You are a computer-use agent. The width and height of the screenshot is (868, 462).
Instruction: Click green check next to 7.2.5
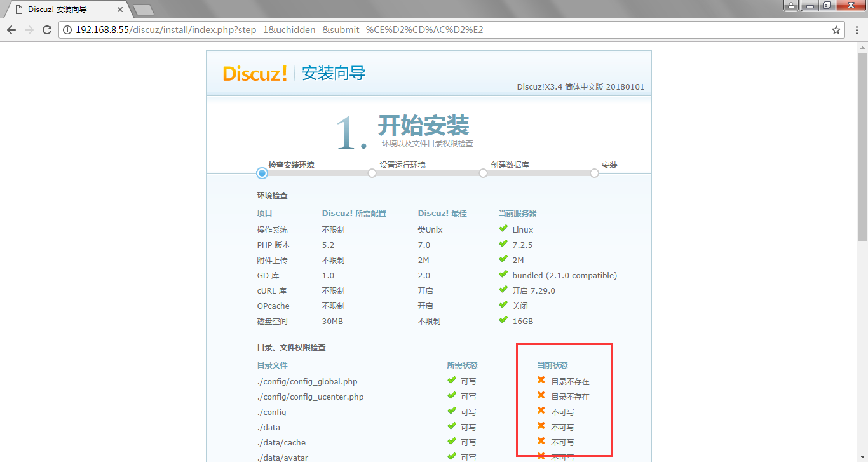click(x=504, y=244)
